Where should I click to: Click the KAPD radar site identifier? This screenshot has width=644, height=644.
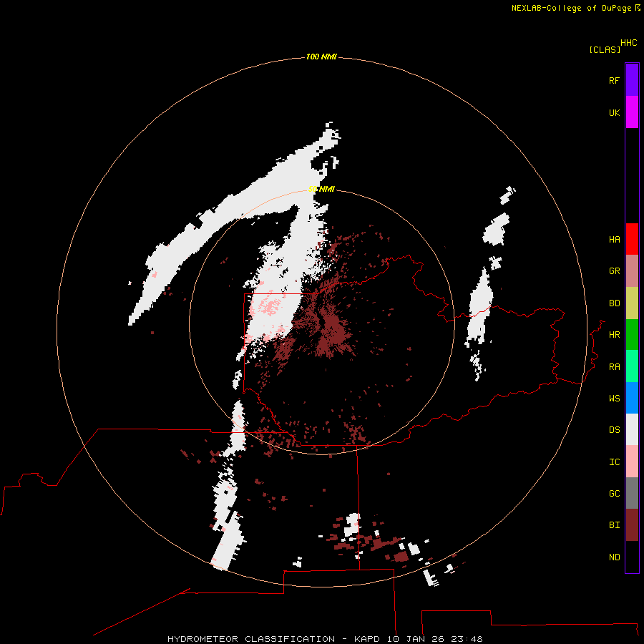pos(368,639)
